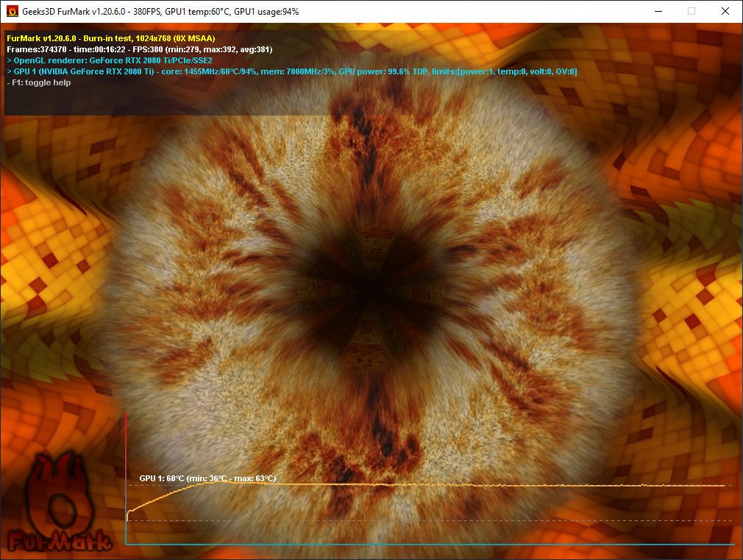This screenshot has width=743, height=560.
Task: Click the 'FurMark v1.20.6.0 - Burn-in test' line
Action: pyautogui.click(x=111, y=38)
